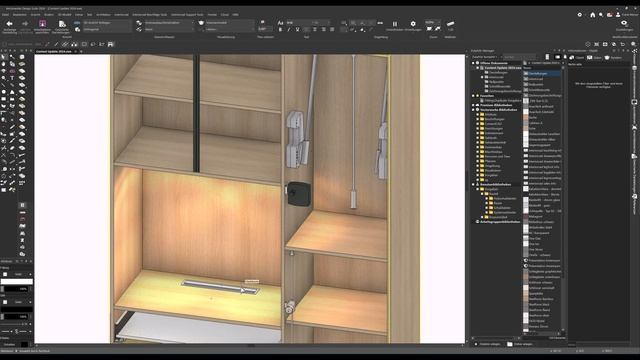Open the zoom percentage dropdown in the ribbon

pos(433,22)
